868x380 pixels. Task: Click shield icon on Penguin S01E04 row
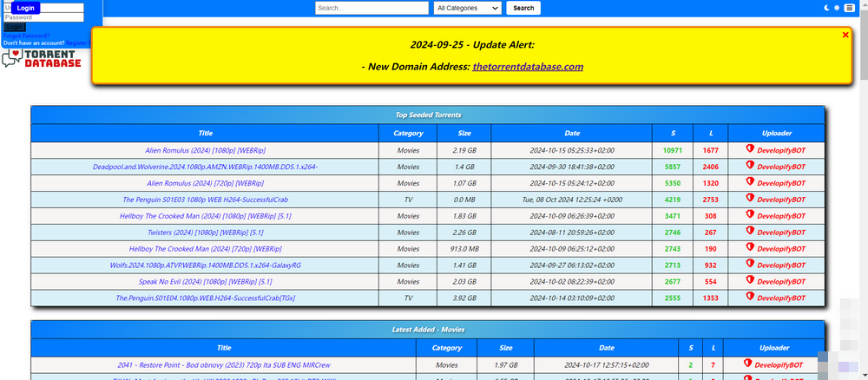tap(750, 296)
